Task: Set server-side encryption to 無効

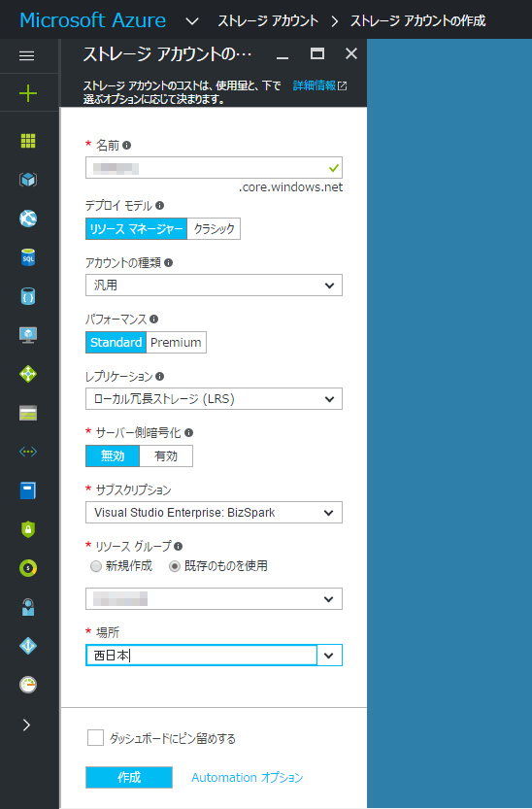Action: [x=113, y=456]
